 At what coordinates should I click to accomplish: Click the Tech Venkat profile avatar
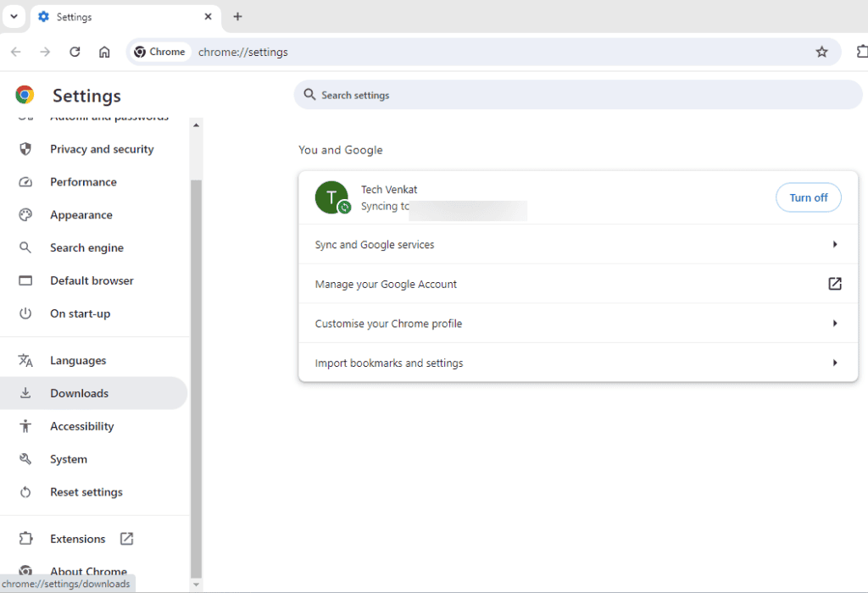coord(331,197)
